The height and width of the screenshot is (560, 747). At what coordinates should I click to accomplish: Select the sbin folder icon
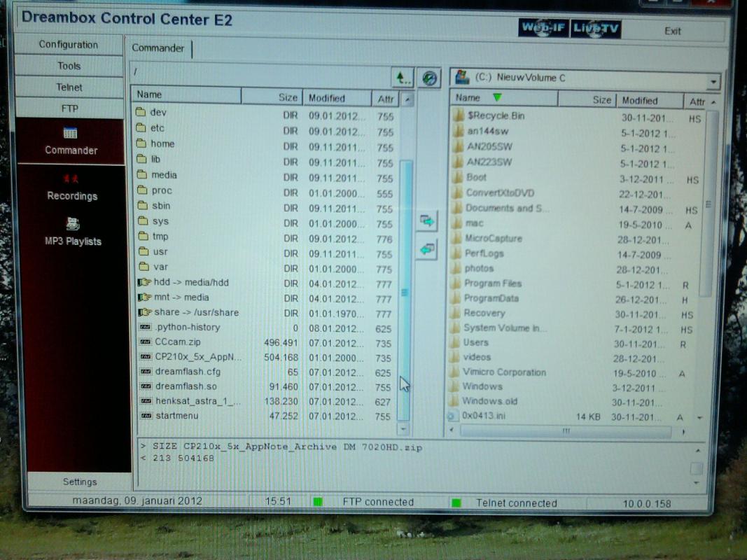142,205
